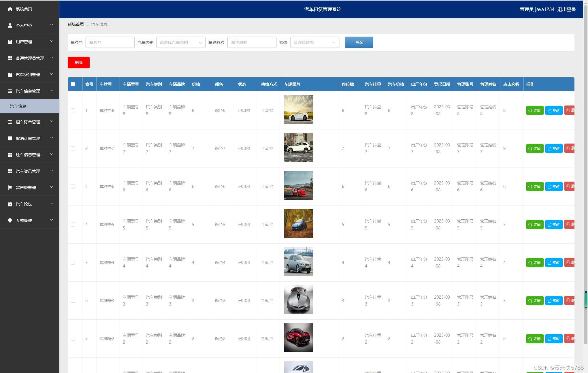Click the clipboard icon for 汽车论坛

pos(10,204)
